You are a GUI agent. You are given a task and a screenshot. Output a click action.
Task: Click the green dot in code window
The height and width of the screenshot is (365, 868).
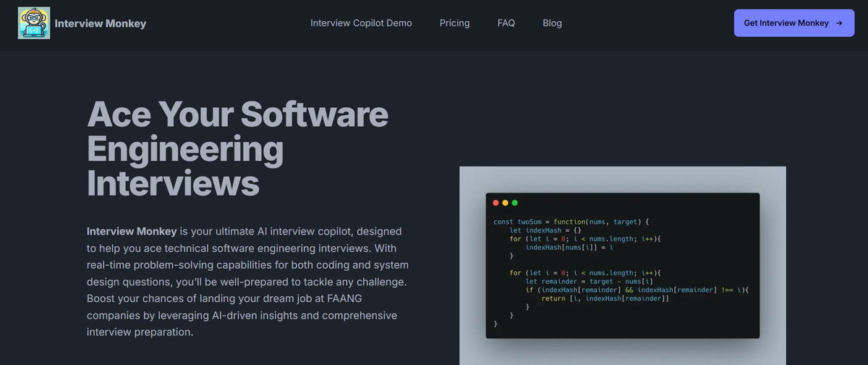pyautogui.click(x=515, y=203)
